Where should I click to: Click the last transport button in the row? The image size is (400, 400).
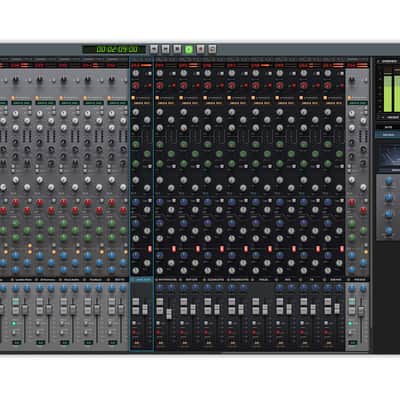[x=212, y=49]
